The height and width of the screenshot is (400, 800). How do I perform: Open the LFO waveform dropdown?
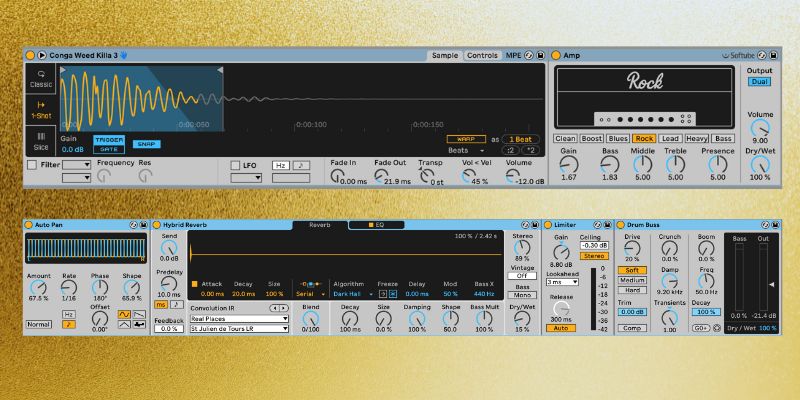(246, 178)
